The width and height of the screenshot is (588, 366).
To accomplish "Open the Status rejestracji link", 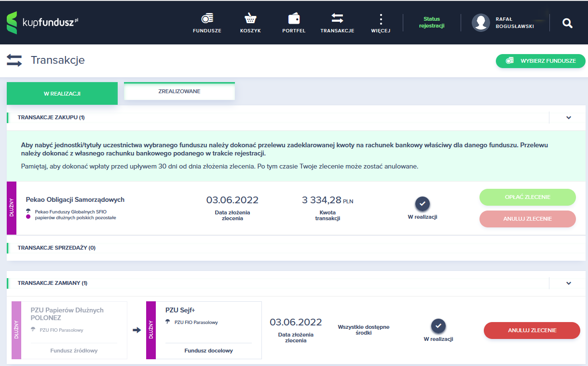I will 432,23.
